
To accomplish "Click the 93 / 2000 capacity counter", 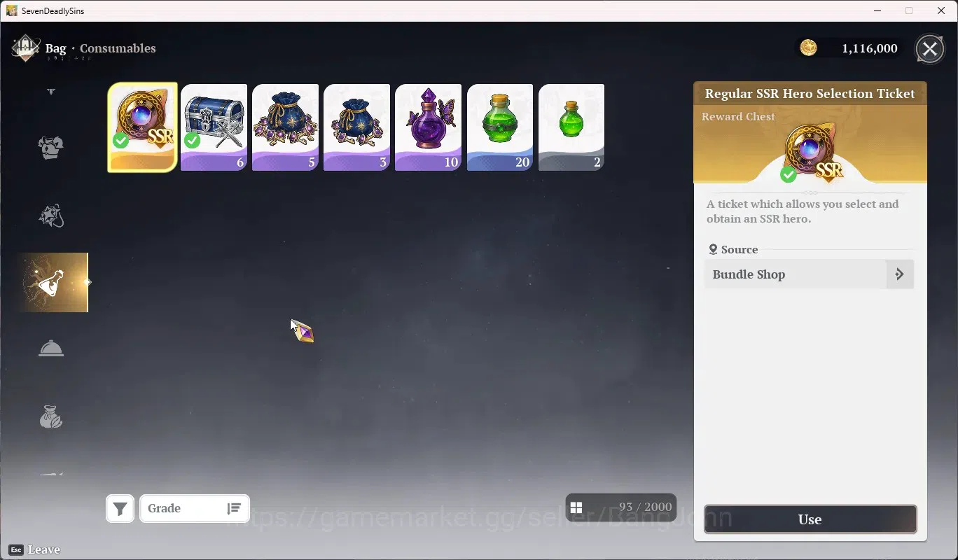I will (645, 507).
